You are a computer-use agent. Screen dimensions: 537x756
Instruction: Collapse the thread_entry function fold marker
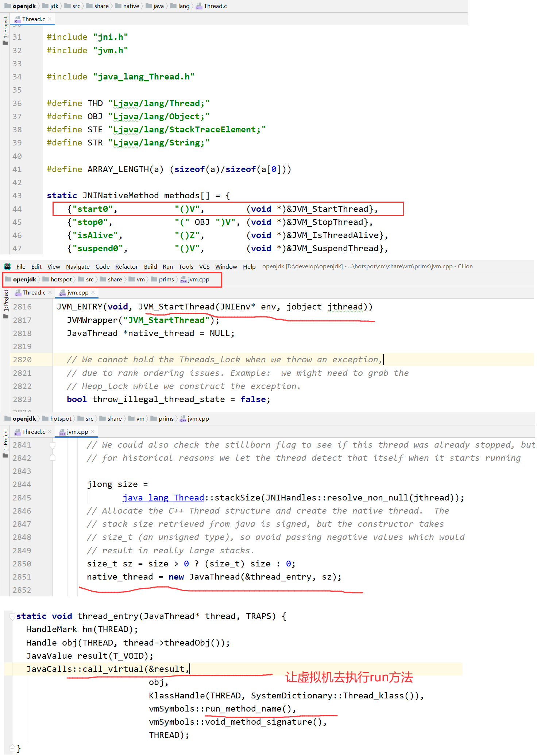12,616
